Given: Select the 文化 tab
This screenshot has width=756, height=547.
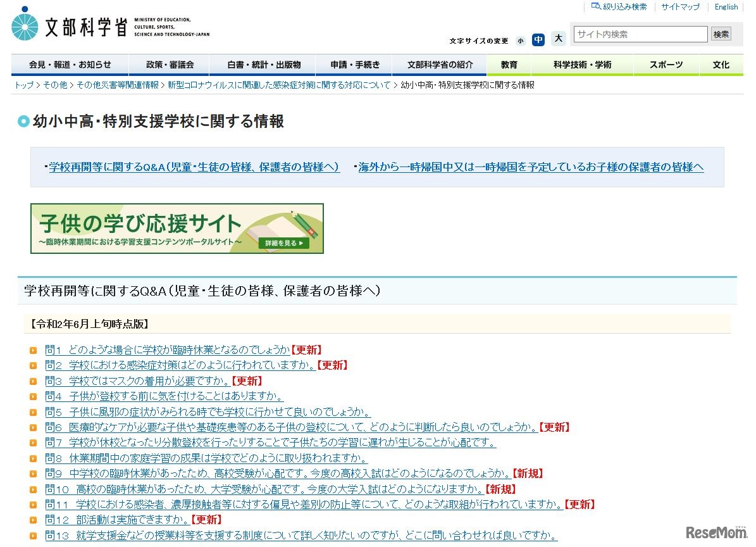Looking at the screenshot, I should [x=721, y=64].
